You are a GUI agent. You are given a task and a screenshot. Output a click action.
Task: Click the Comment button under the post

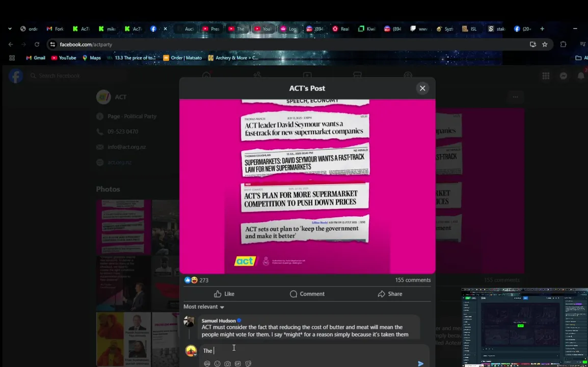click(307, 294)
